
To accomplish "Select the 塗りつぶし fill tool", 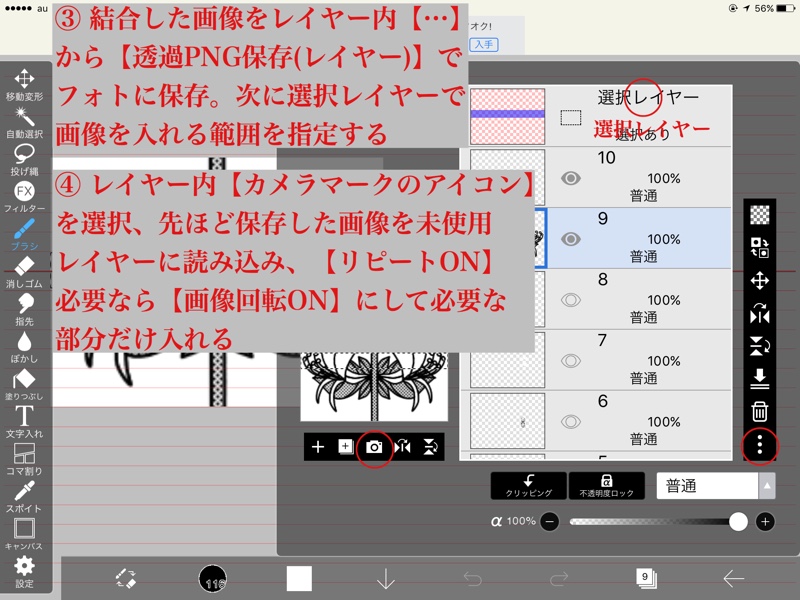I will point(24,385).
